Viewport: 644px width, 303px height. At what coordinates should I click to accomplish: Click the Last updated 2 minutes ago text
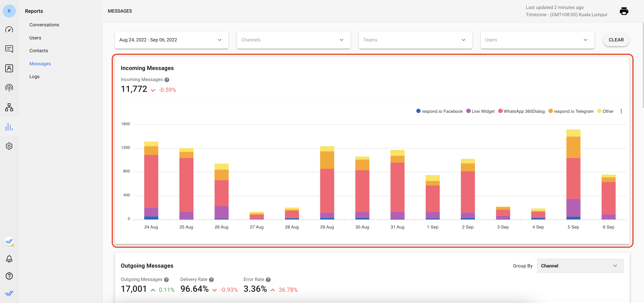click(x=555, y=7)
